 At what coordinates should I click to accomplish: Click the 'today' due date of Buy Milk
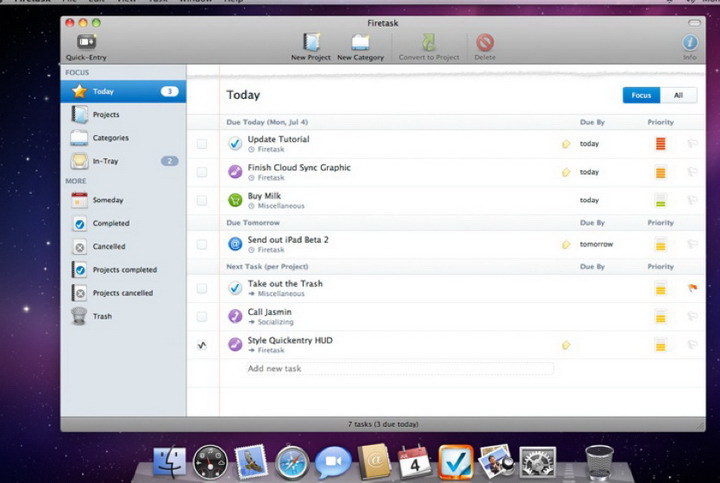point(589,200)
